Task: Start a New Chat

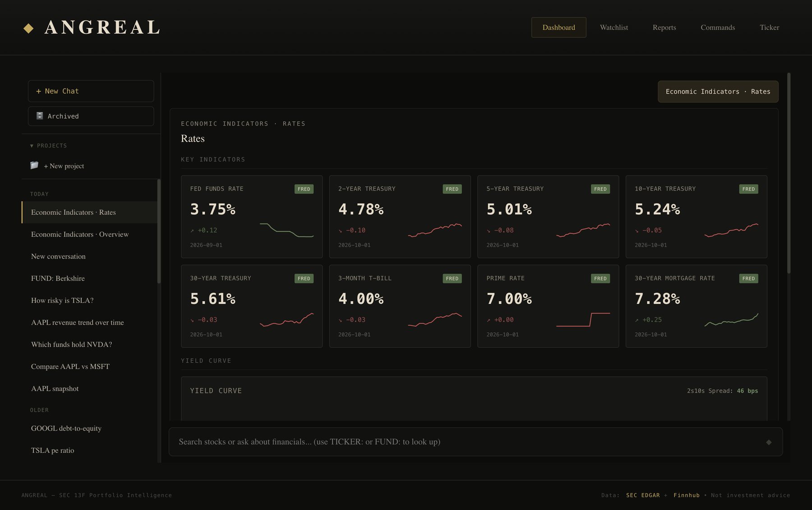Action: [x=91, y=91]
